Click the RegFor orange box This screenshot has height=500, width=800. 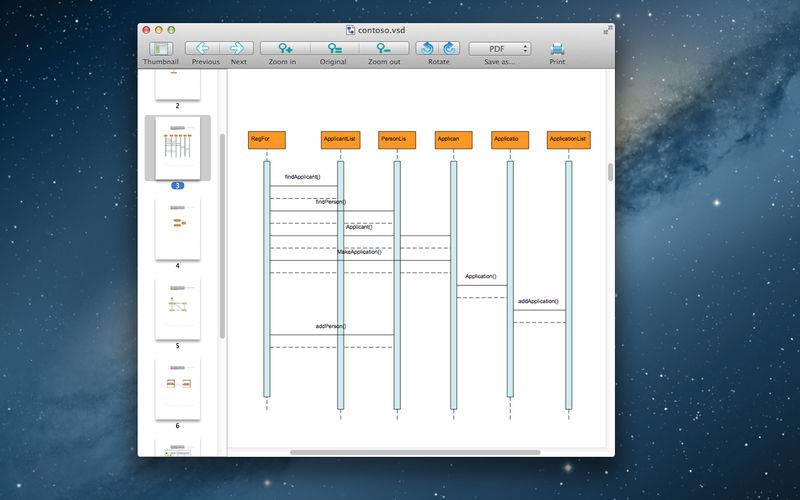267,140
